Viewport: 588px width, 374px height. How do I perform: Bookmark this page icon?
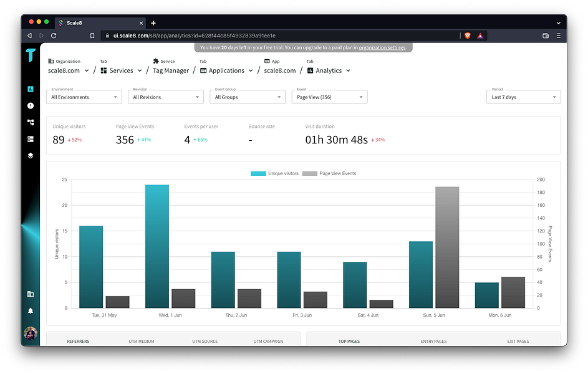[92, 36]
